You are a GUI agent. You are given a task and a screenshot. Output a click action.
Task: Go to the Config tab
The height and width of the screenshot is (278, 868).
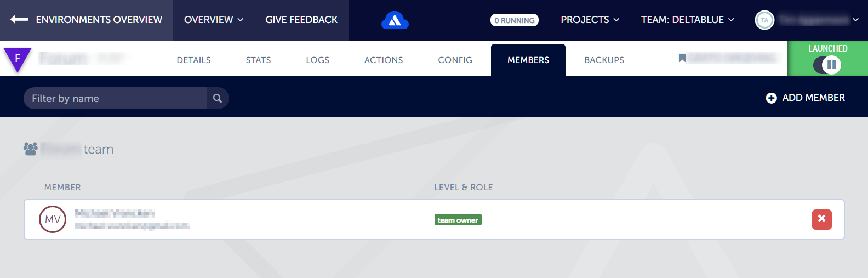click(x=455, y=60)
